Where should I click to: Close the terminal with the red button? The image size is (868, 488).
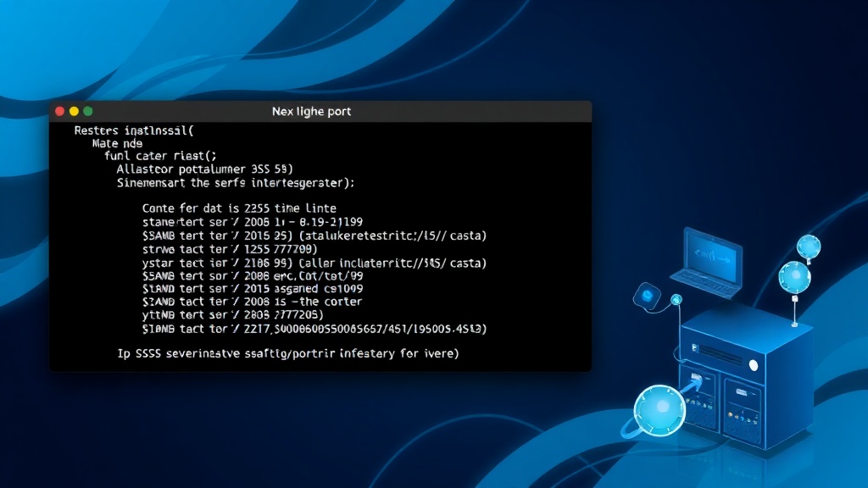(x=59, y=111)
